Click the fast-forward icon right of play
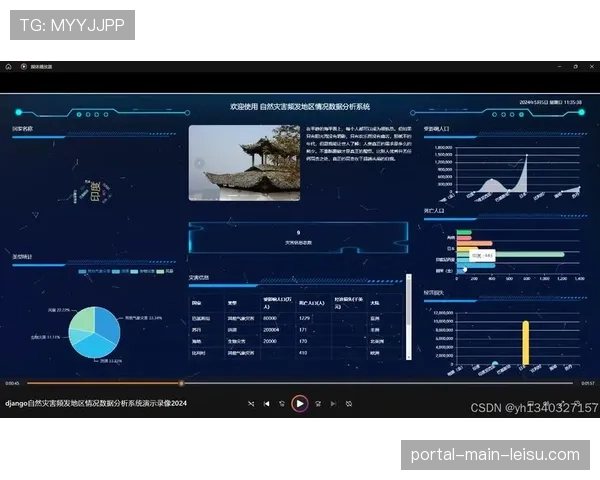The width and height of the screenshot is (600, 480). coord(317,404)
